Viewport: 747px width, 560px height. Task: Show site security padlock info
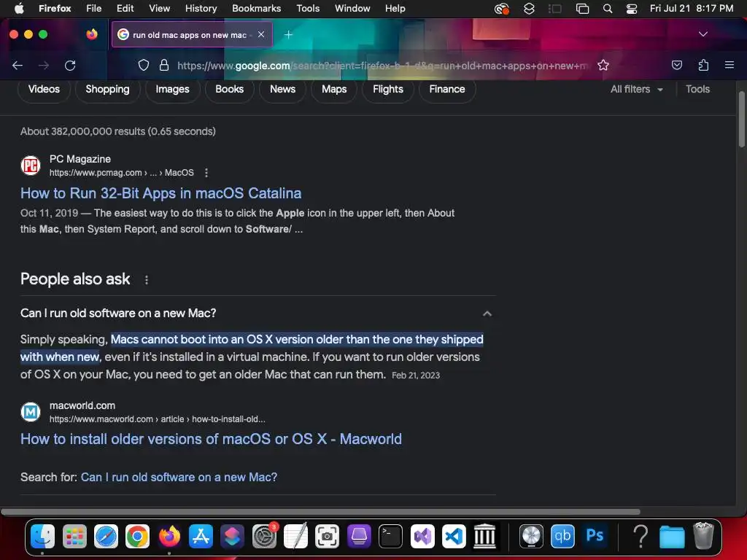click(164, 65)
